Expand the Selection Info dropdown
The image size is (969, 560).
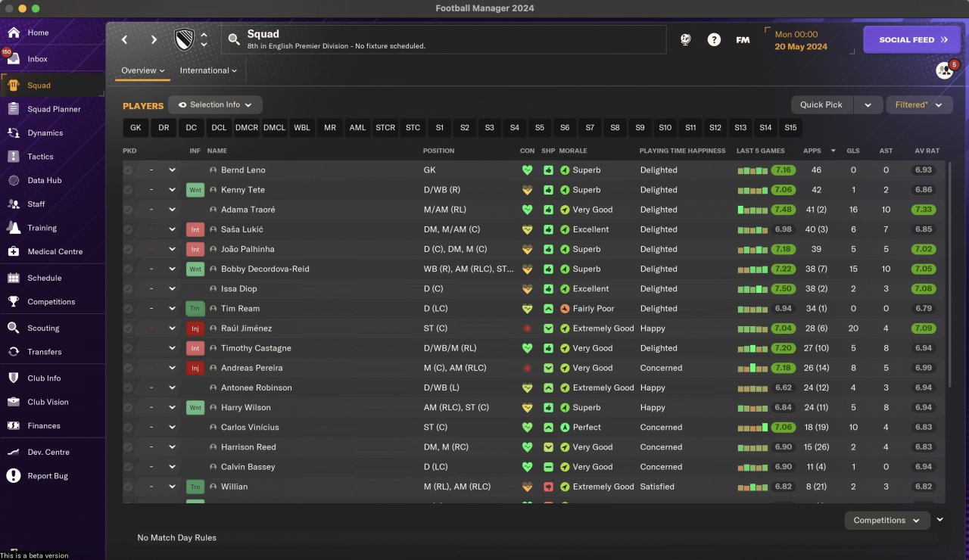click(x=215, y=104)
